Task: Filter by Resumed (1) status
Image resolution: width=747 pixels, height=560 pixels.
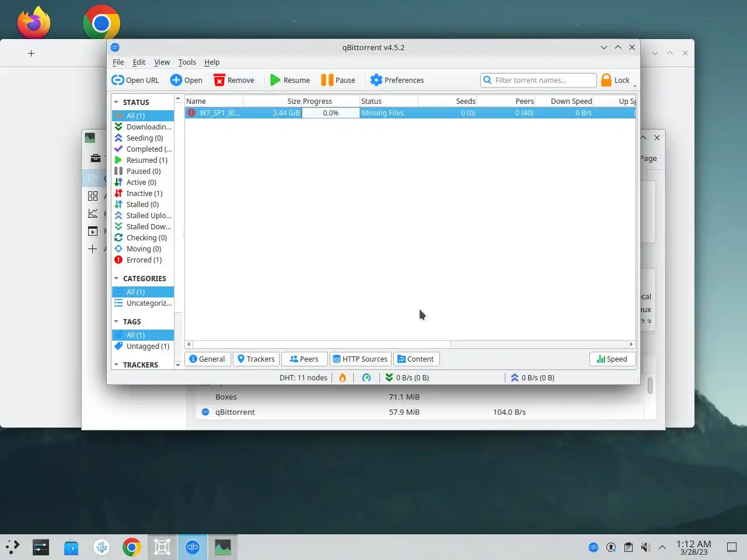Action: (x=143, y=160)
